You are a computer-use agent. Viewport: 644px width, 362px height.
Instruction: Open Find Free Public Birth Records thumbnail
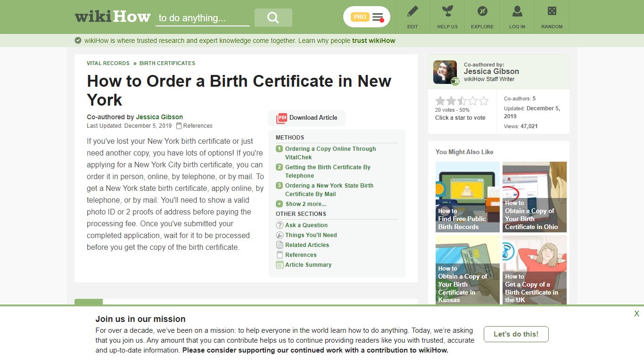coord(468,197)
